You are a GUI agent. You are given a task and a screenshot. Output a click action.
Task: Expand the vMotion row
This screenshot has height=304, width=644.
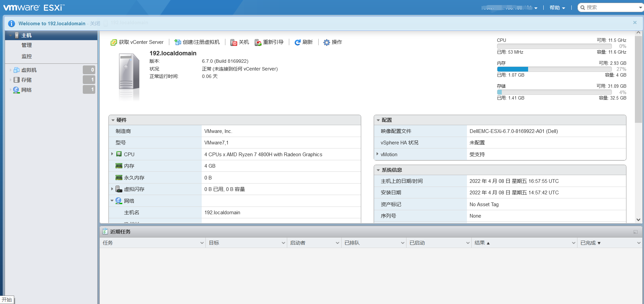click(x=377, y=154)
